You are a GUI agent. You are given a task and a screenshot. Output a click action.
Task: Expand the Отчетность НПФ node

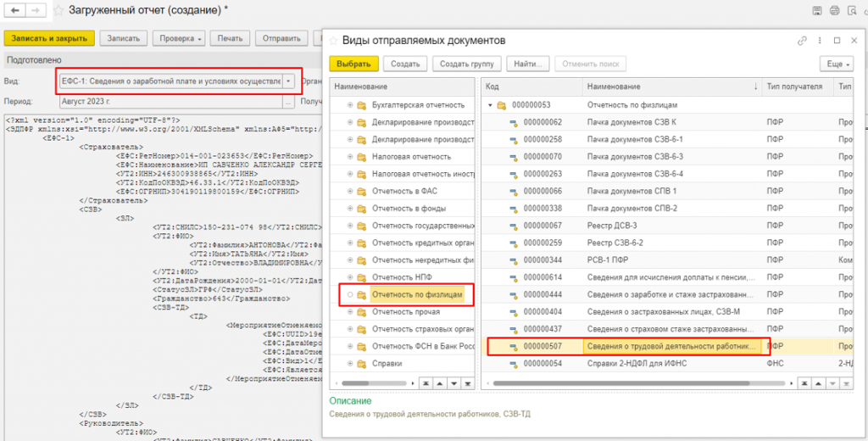[350, 277]
